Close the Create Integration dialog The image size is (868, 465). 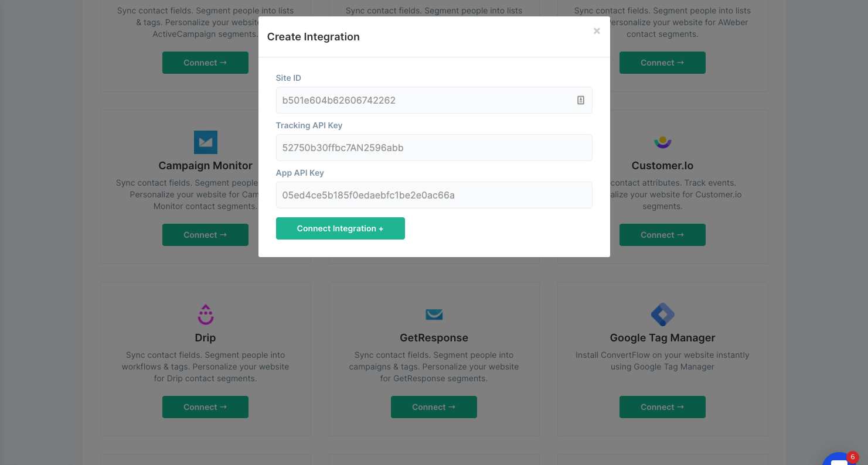pyautogui.click(x=597, y=31)
